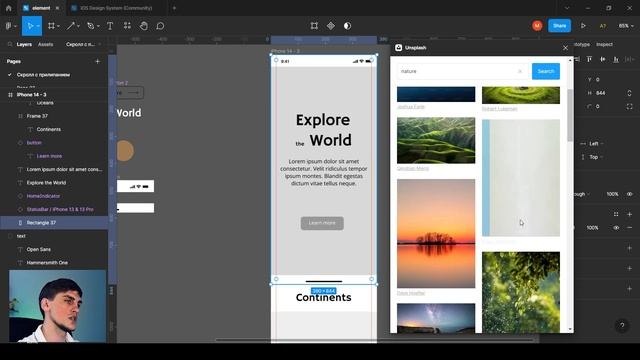Clear the nature search field

click(x=520, y=71)
